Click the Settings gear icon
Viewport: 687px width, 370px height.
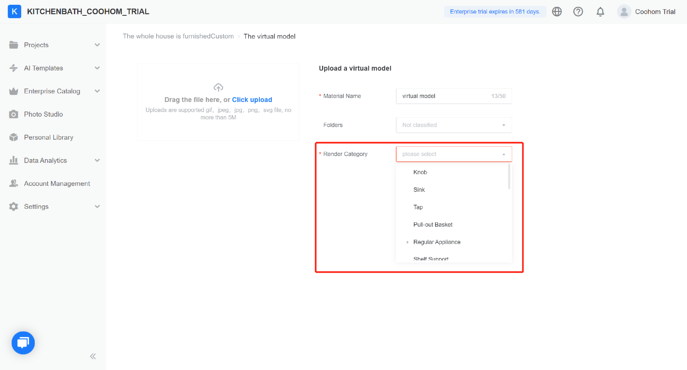(x=14, y=206)
